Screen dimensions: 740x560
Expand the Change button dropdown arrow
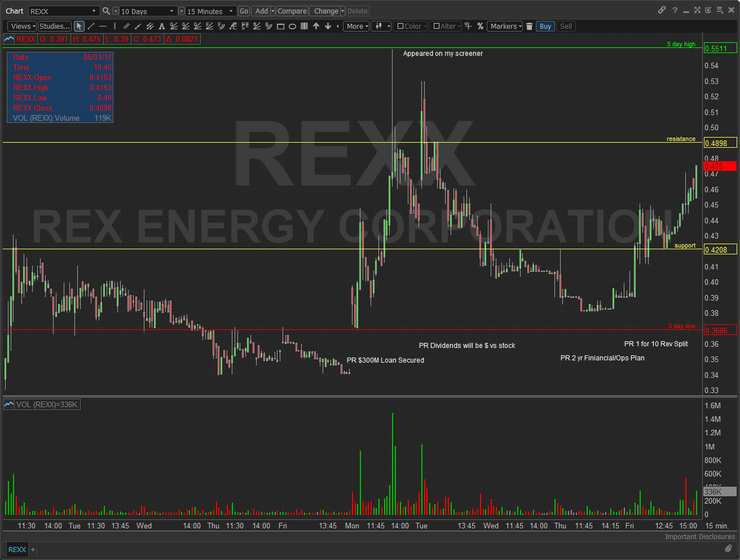tap(342, 11)
